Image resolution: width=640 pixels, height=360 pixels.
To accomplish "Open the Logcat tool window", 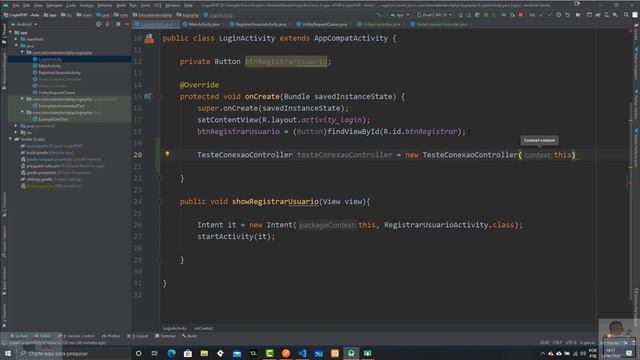I will tap(138, 336).
